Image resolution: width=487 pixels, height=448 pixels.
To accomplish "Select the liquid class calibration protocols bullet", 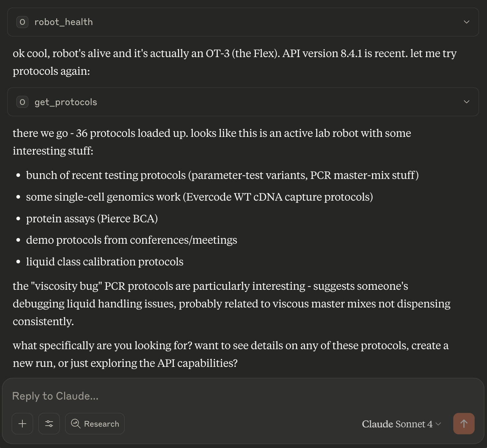I will [105, 262].
